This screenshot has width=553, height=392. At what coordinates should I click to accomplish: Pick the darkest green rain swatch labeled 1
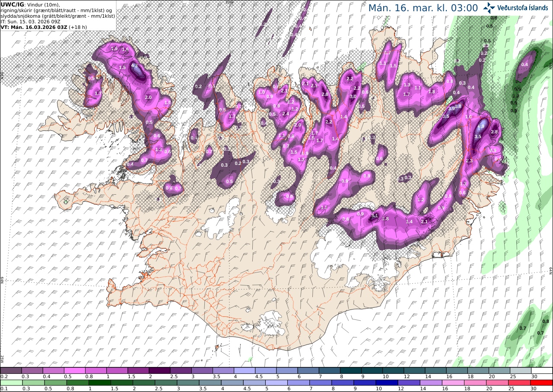coord(100,383)
